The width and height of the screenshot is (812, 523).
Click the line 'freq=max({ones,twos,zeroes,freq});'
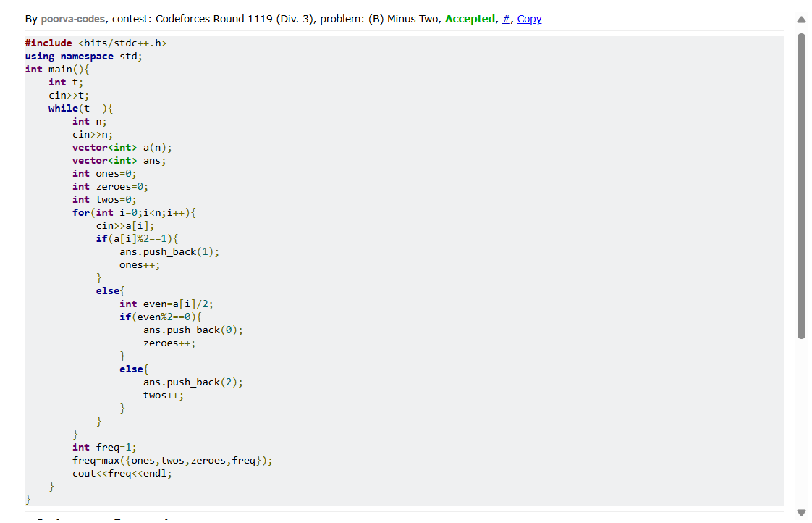[172, 460]
